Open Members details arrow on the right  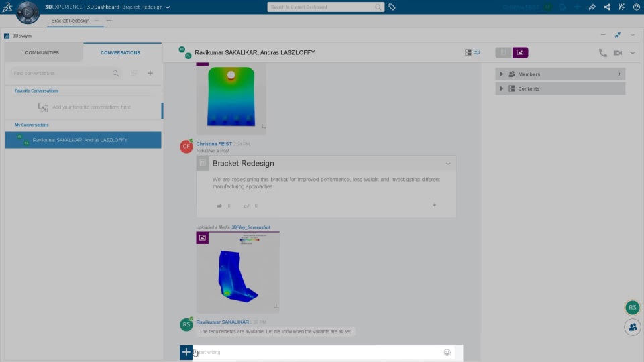[x=619, y=74]
